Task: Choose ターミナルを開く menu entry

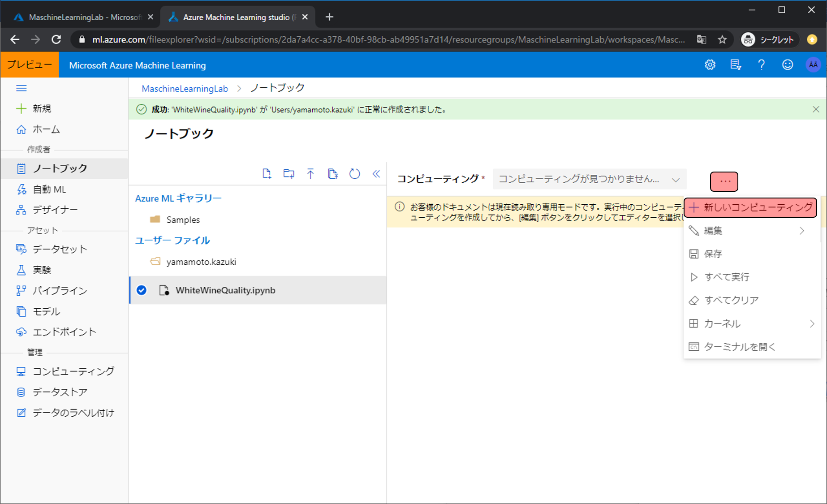Action: coord(739,347)
